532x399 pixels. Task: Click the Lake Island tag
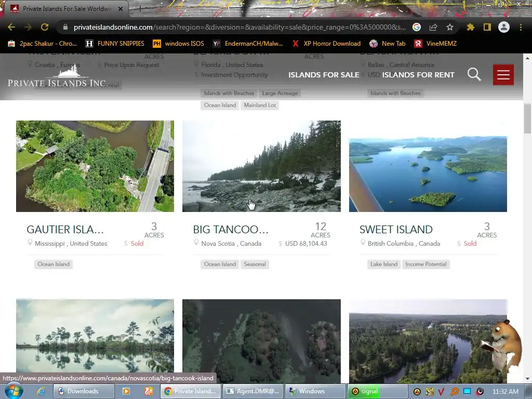pyautogui.click(x=384, y=264)
